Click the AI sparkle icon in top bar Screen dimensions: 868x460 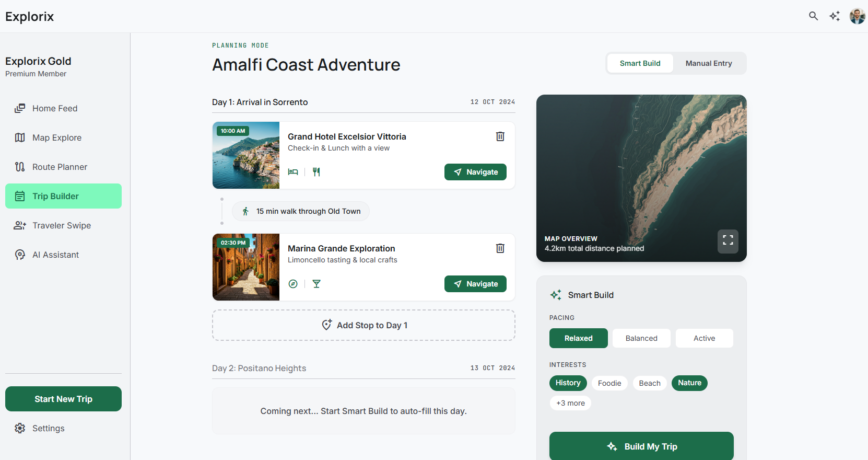(x=835, y=16)
